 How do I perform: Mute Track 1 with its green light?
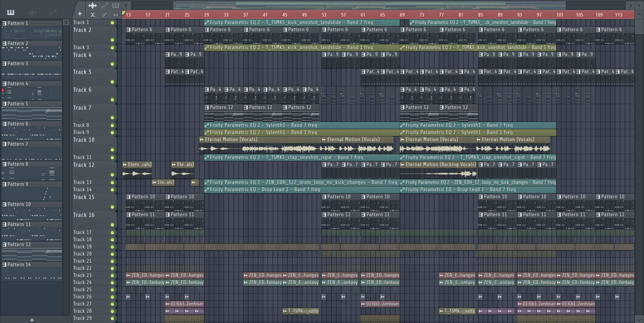[112, 23]
